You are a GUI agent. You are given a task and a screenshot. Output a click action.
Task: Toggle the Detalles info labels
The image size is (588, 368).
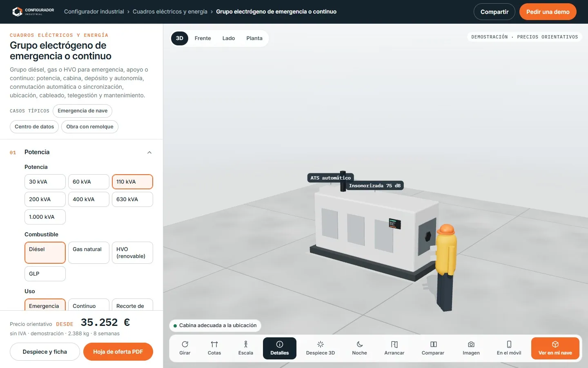click(280, 348)
